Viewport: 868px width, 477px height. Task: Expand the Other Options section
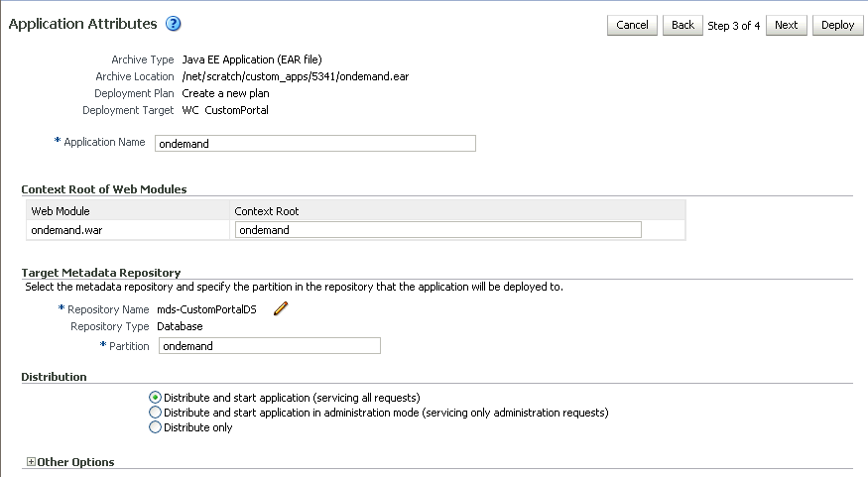(x=31, y=462)
